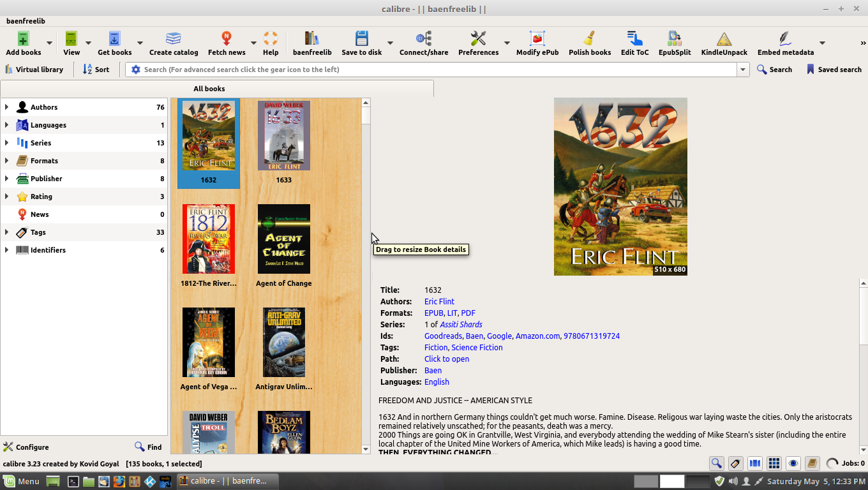The image size is (868, 490).
Task: Open the file manager from the taskbar
Action: coord(88,482)
